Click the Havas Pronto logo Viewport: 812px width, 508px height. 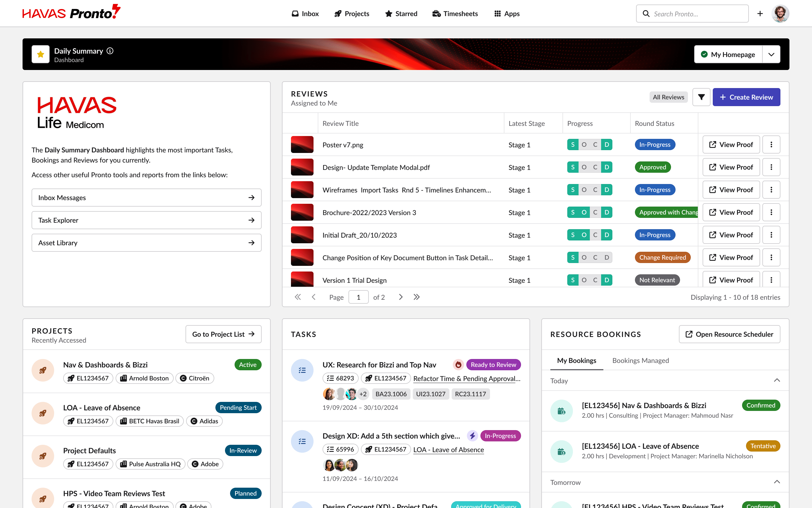[x=71, y=12]
